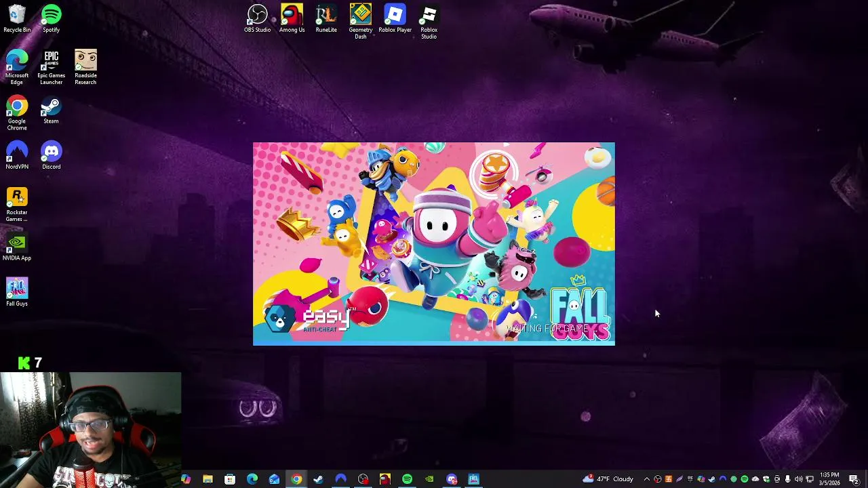Switch to Google Chrome in the taskbar
Screen dimensions: 868x488
point(296,479)
